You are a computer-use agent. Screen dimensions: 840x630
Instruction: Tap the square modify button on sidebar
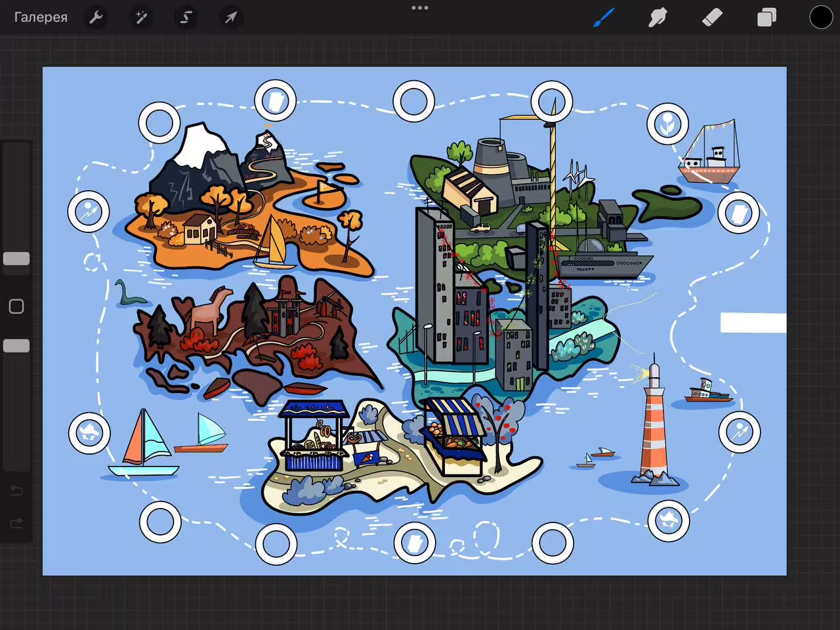[x=16, y=306]
